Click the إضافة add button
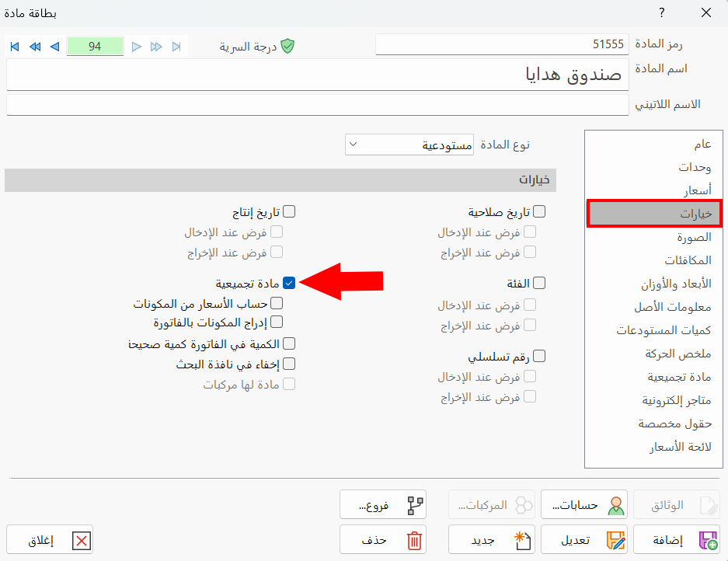 tap(677, 540)
